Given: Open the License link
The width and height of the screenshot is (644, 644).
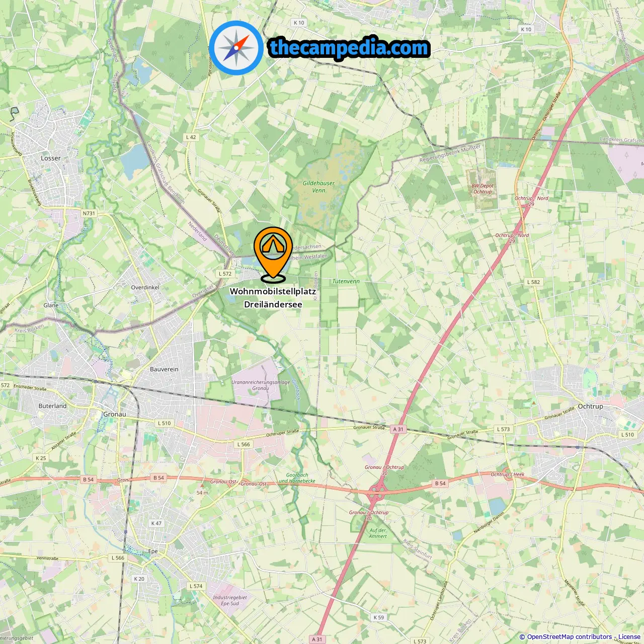Looking at the screenshot, I should [x=629, y=636].
